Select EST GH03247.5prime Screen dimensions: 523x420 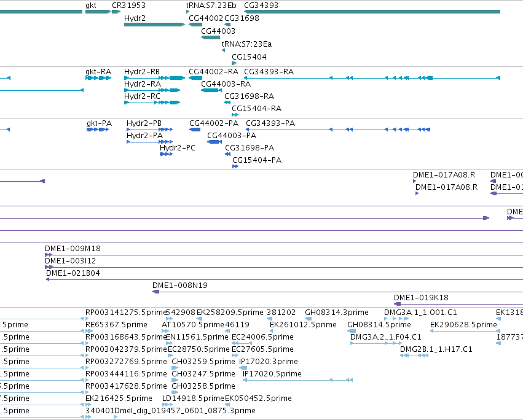[x=203, y=375]
